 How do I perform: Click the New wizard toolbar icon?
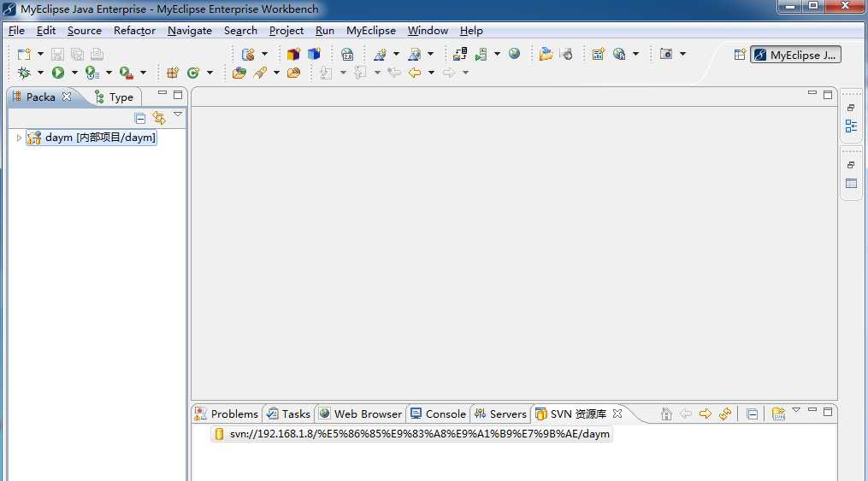click(x=24, y=54)
